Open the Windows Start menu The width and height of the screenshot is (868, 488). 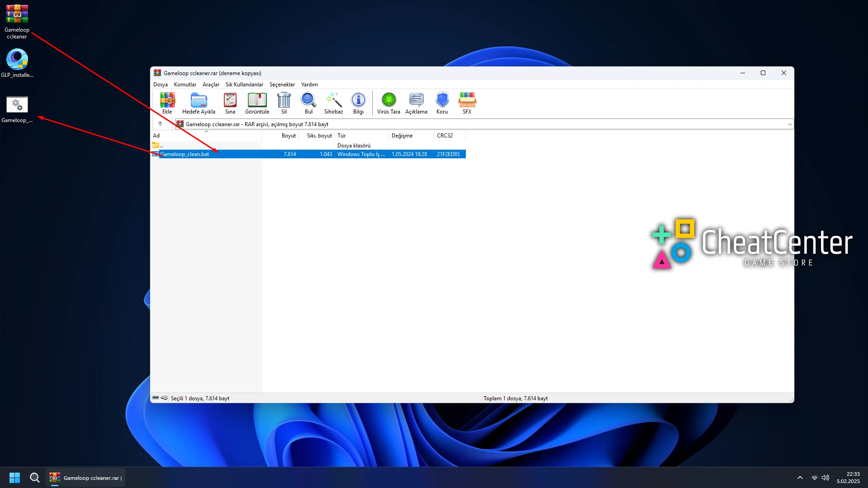(x=14, y=478)
